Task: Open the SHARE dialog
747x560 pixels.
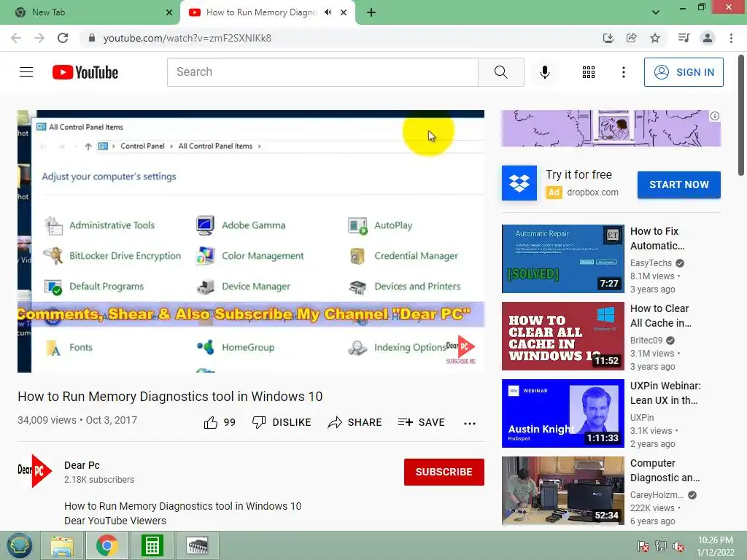Action: (355, 422)
